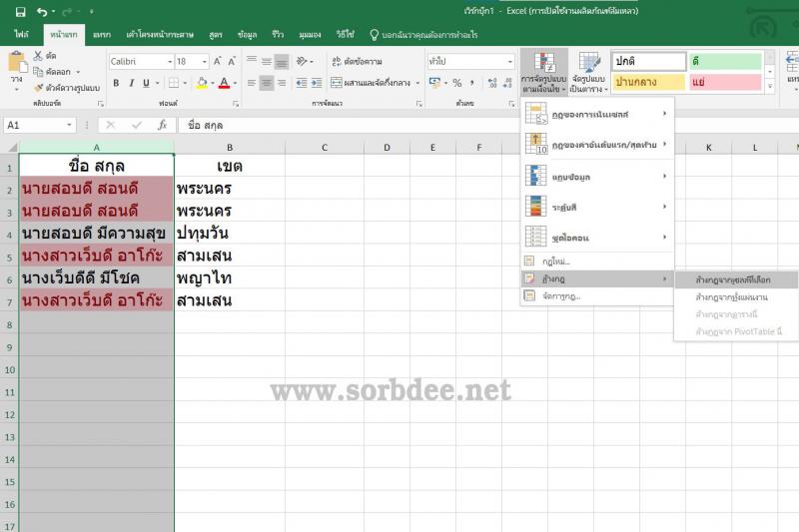This screenshot has width=799, height=532.
Task: Select New Rule menu entry
Action: (596, 262)
